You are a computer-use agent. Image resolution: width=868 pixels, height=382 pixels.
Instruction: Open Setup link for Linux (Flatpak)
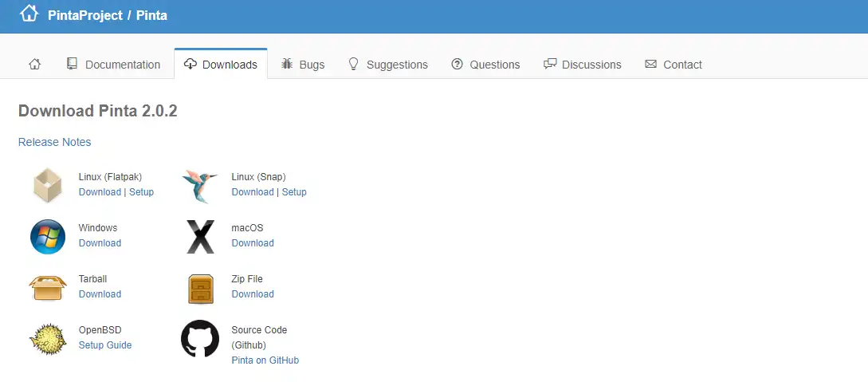142,192
